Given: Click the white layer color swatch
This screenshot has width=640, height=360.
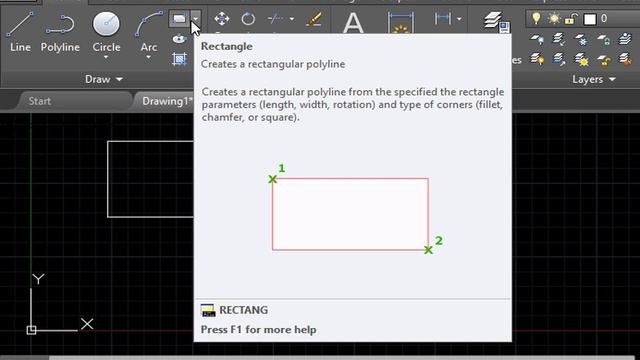Looking at the screenshot, I should (x=590, y=19).
